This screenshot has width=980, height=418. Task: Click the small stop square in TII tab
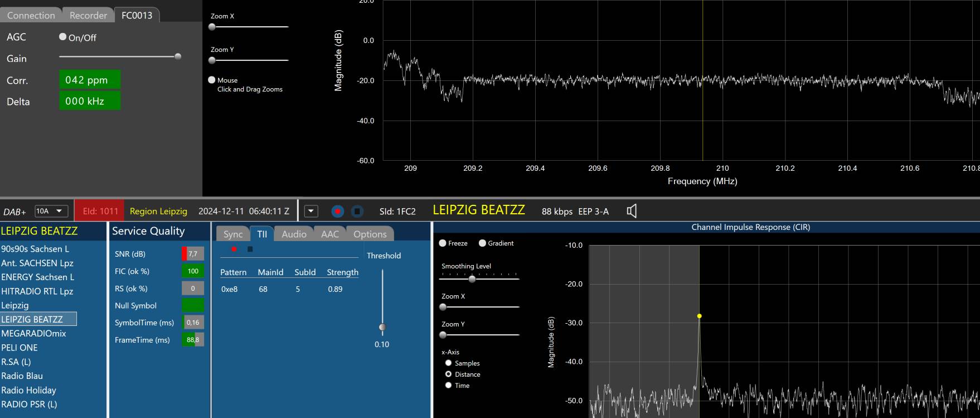click(250, 249)
